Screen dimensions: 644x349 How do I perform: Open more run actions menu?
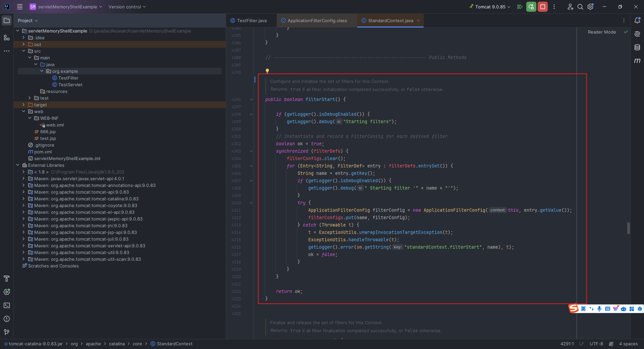pos(554,7)
